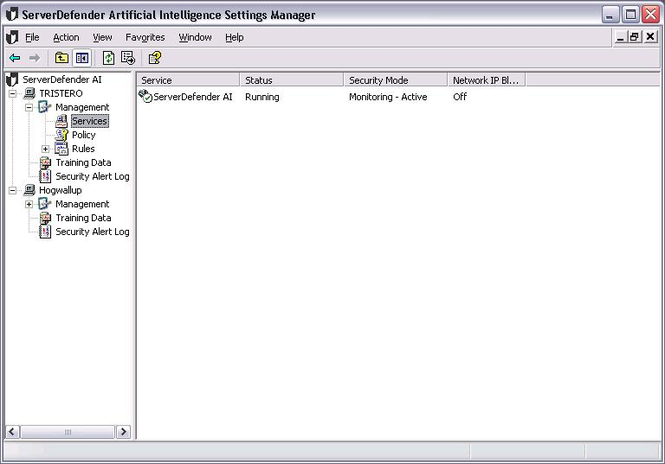Click the Training Data icon under TRISTERO
Viewport: 665px width, 464px height.
click(x=45, y=162)
